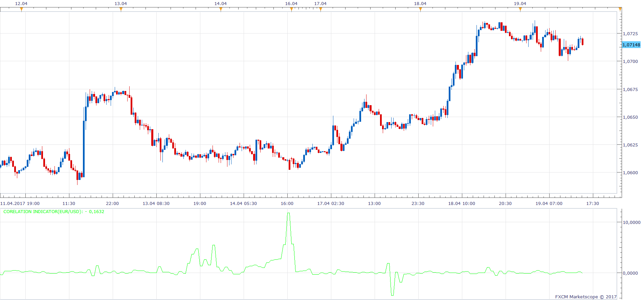Click the 23:30 time axis label
644x300 pixels.
(x=418, y=203)
